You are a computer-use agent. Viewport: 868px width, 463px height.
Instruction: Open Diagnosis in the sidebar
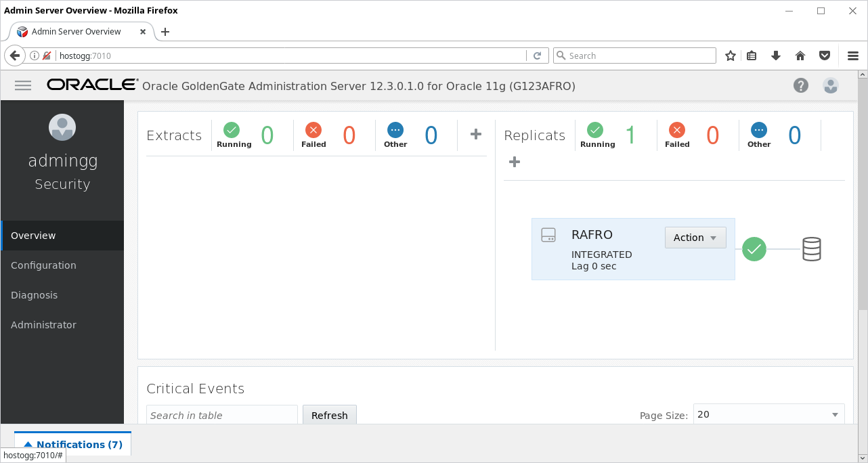coord(62,295)
